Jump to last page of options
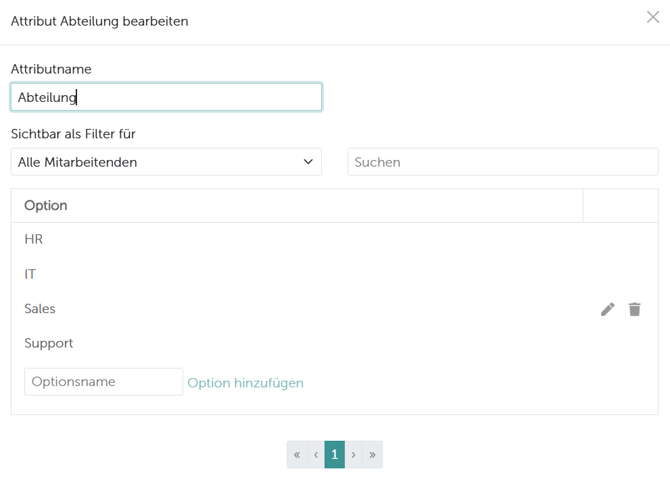This screenshot has width=670, height=490. [372, 455]
